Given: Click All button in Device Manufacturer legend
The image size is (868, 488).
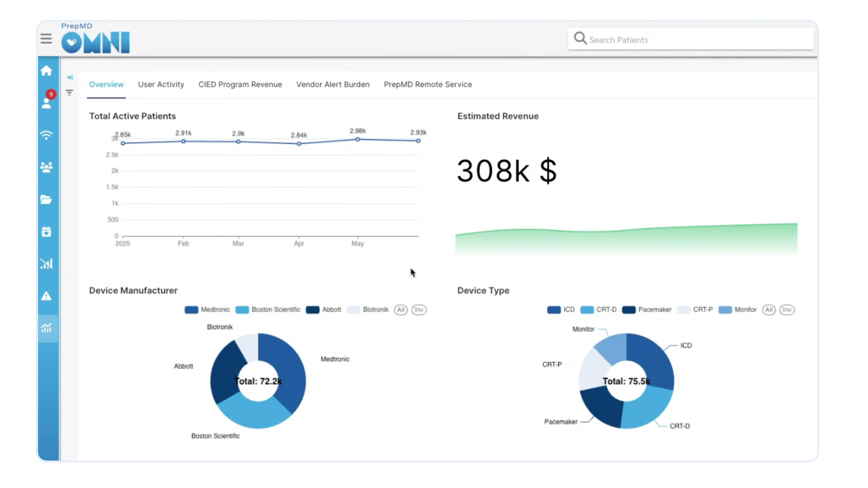Looking at the screenshot, I should (x=401, y=310).
